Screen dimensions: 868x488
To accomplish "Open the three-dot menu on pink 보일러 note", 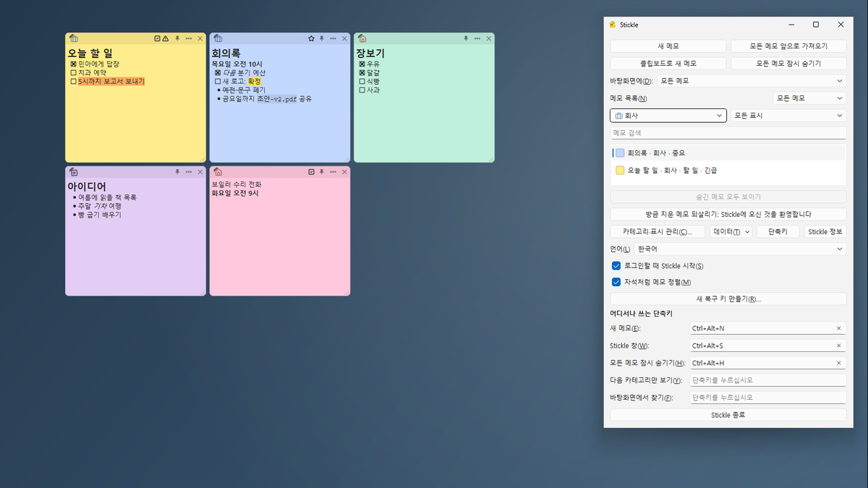I will pyautogui.click(x=333, y=172).
